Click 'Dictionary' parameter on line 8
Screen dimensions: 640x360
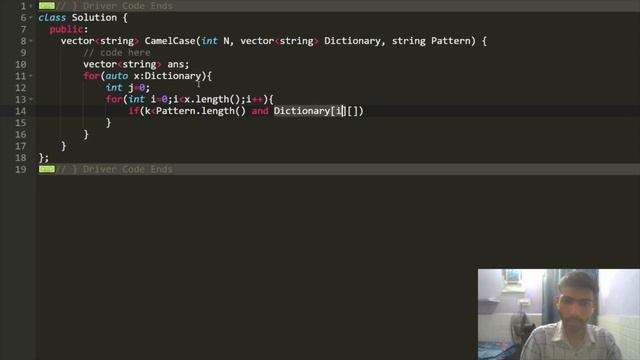[352, 41]
